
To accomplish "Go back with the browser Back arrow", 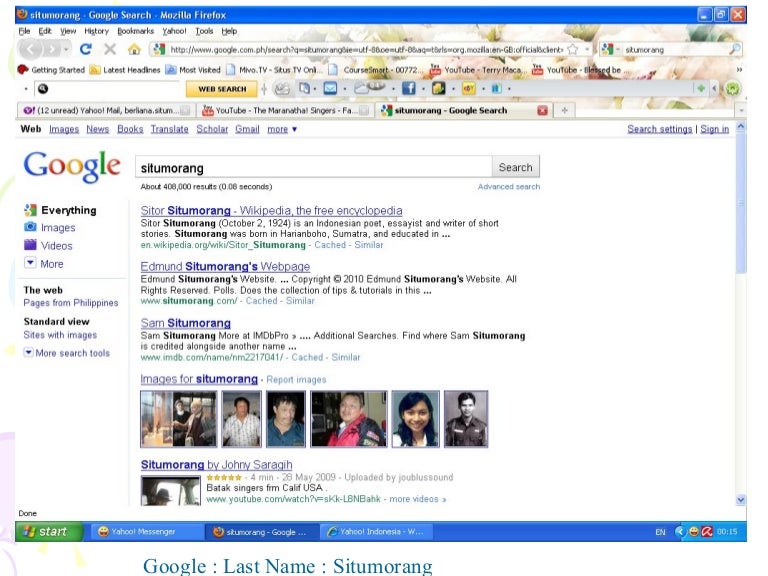I will tap(30, 49).
